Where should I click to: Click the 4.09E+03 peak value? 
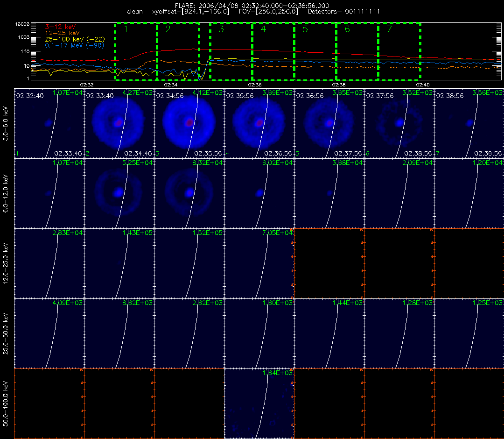pyautogui.click(x=68, y=303)
